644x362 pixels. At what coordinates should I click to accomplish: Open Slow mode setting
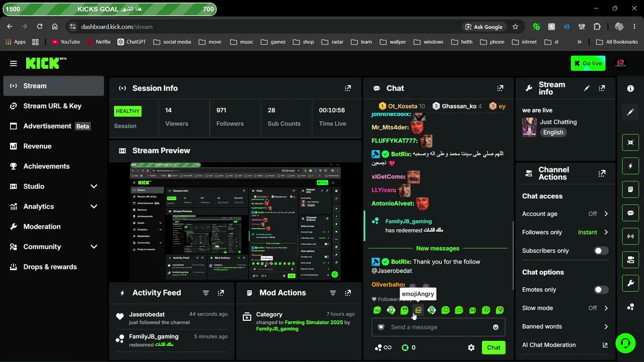(565, 308)
